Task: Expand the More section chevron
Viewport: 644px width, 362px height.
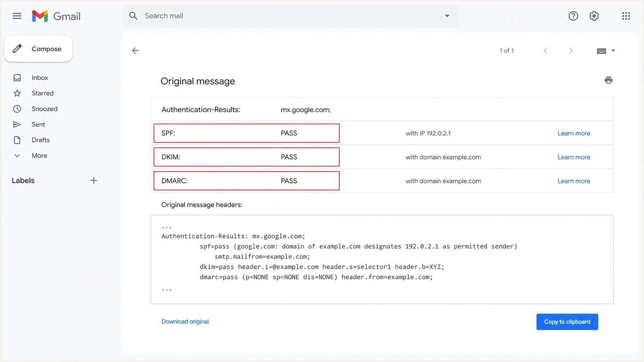Action: point(17,156)
